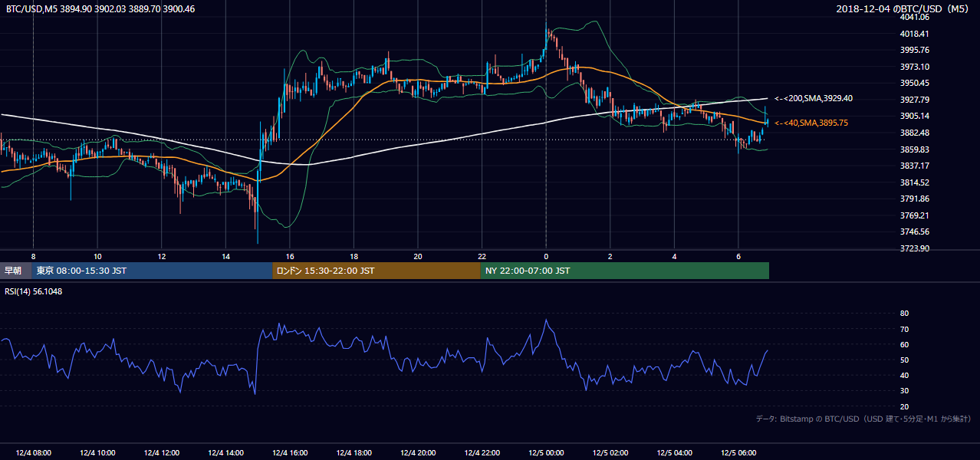Click the RSI 20 level label
980x460 pixels.
[904, 406]
